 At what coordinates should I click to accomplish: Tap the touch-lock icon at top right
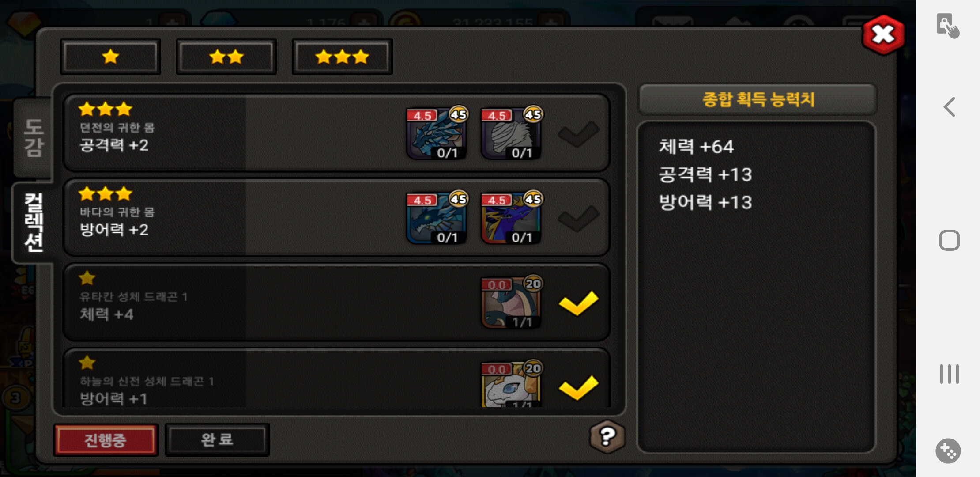948,26
